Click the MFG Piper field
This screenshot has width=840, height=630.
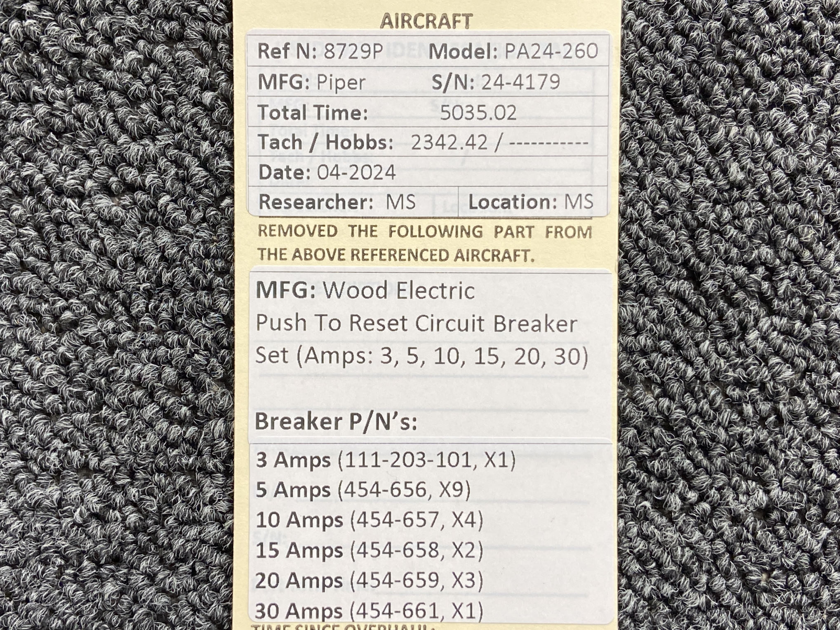click(311, 82)
